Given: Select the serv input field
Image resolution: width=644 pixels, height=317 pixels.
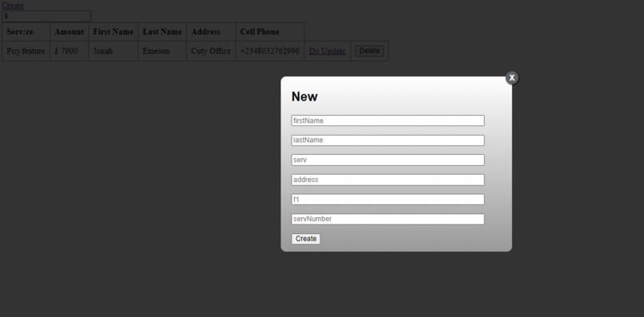Looking at the screenshot, I should (x=388, y=160).
